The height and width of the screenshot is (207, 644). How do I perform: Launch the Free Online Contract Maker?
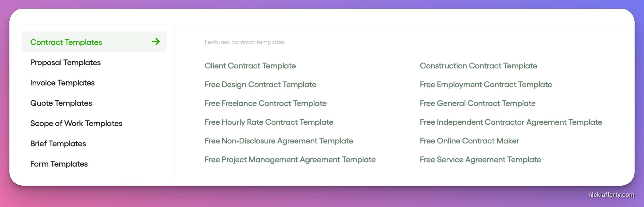(469, 141)
